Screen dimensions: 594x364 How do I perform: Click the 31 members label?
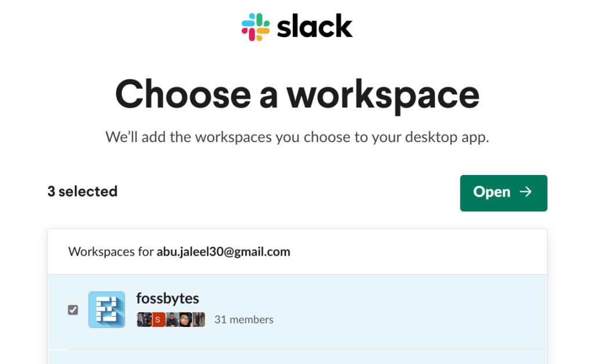pos(244,319)
